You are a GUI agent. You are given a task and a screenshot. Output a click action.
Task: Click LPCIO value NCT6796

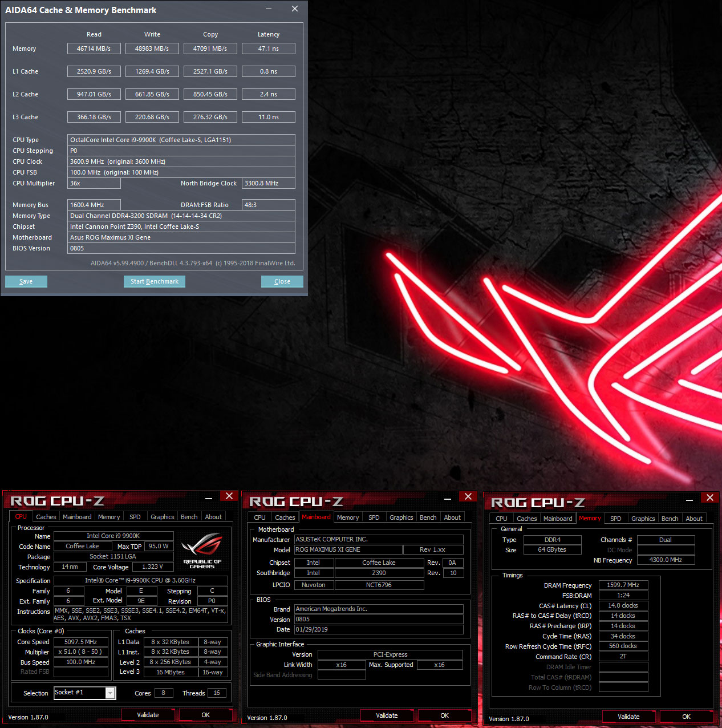379,585
